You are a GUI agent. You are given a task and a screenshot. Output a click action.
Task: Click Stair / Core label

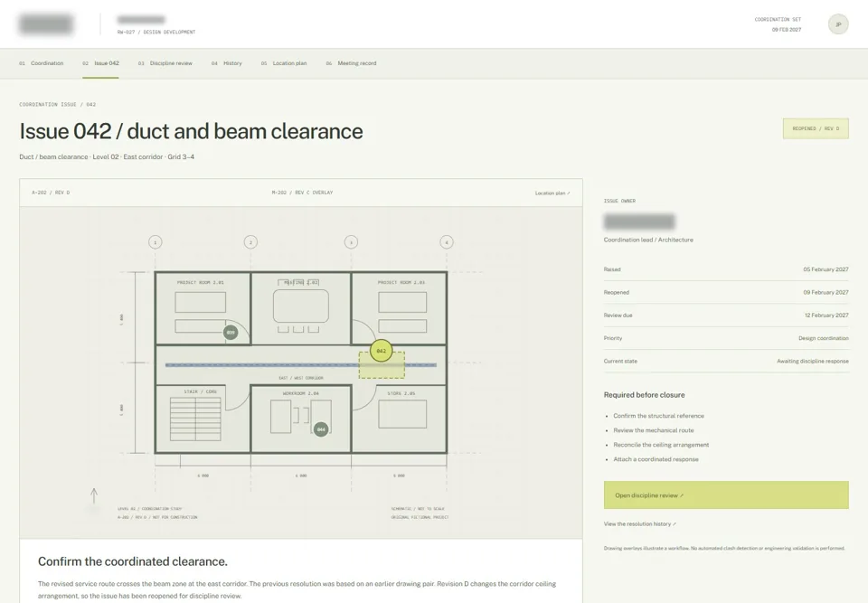click(x=201, y=391)
